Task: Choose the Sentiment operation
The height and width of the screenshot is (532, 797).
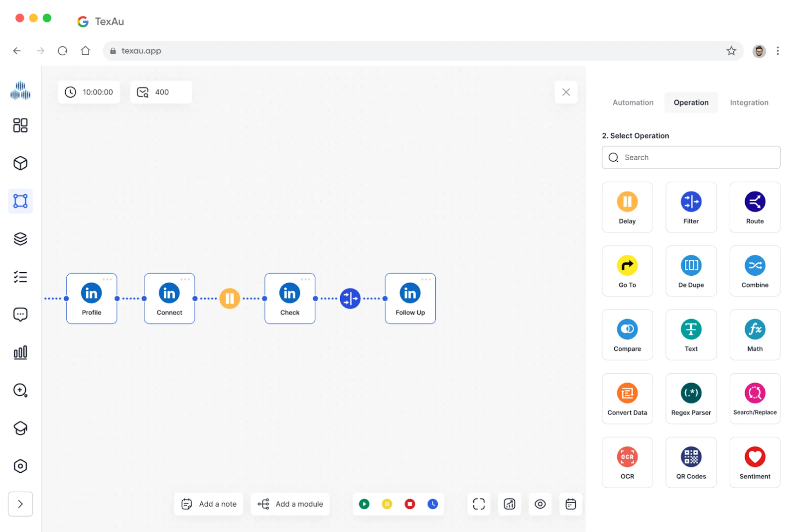Action: click(755, 462)
